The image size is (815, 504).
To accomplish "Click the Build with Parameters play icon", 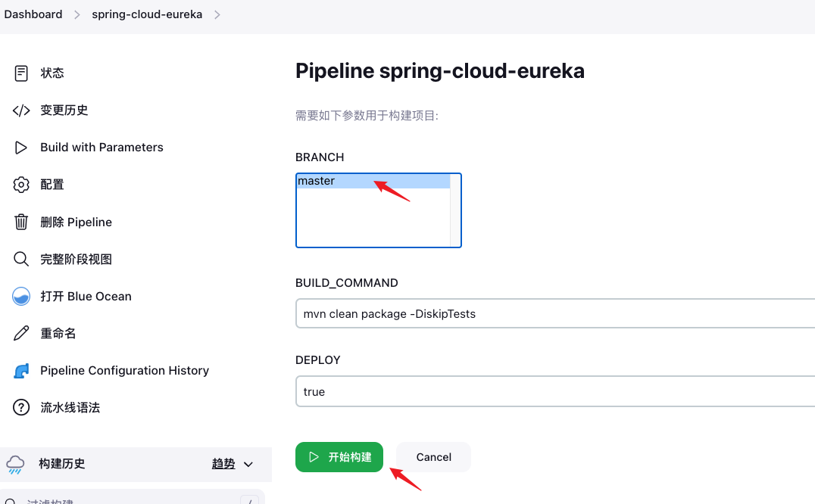I will click(21, 148).
